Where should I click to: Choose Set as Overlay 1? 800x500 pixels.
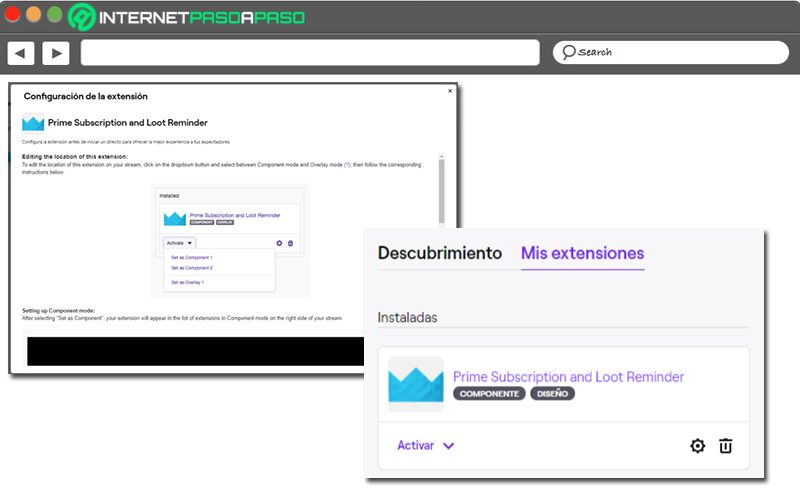188,282
